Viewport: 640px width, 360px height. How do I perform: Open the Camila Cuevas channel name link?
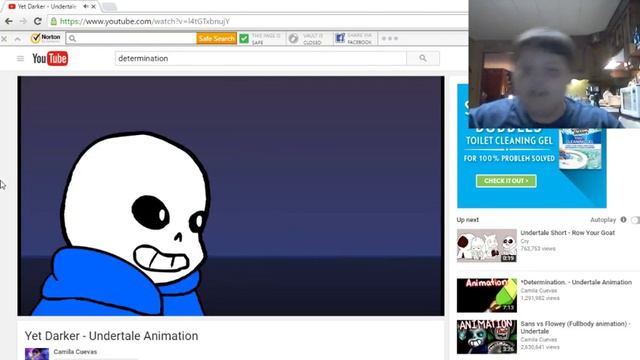[x=75, y=352]
